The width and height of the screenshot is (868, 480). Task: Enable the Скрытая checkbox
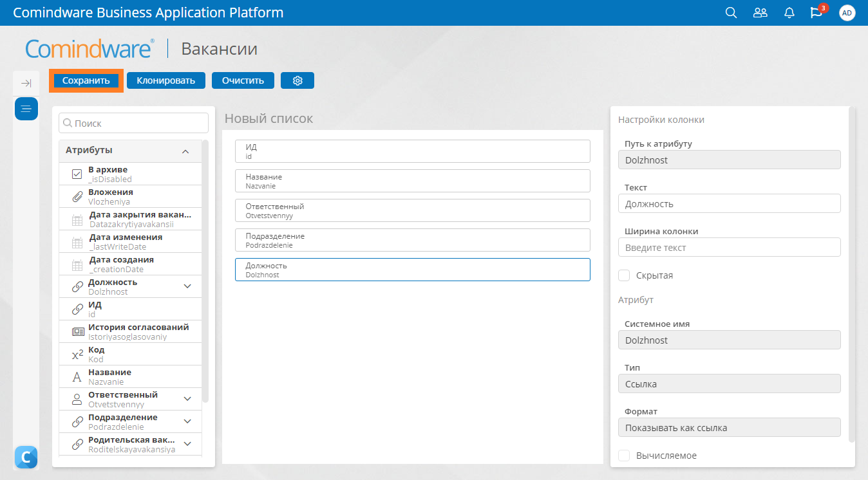point(624,275)
